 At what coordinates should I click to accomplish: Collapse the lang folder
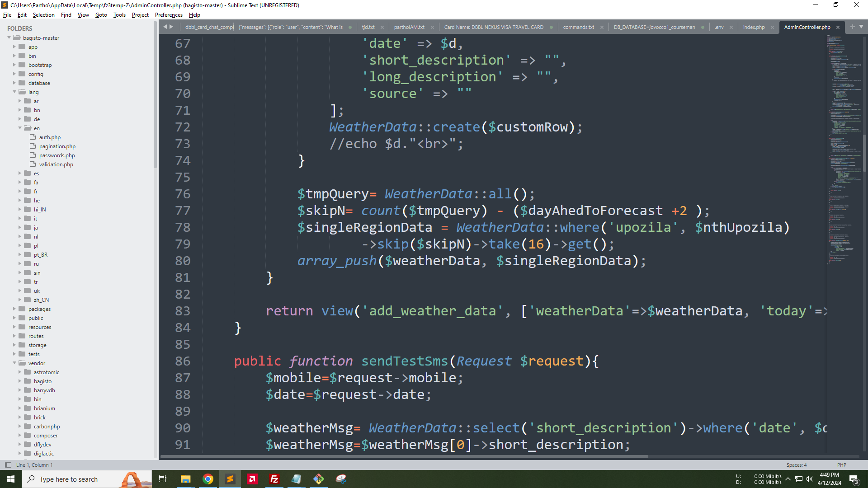pyautogui.click(x=14, y=92)
